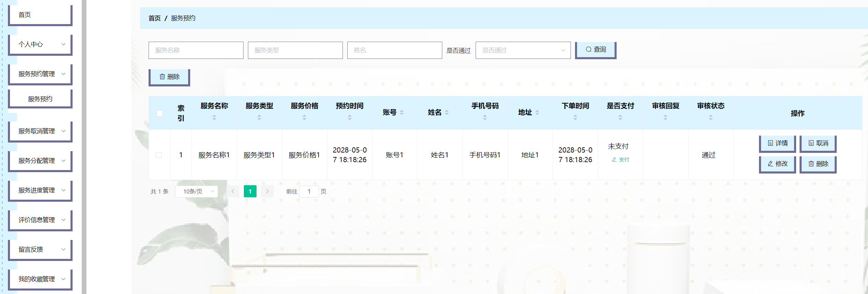Click 修改 to edit the row
The width and height of the screenshot is (868, 294).
[777, 164]
